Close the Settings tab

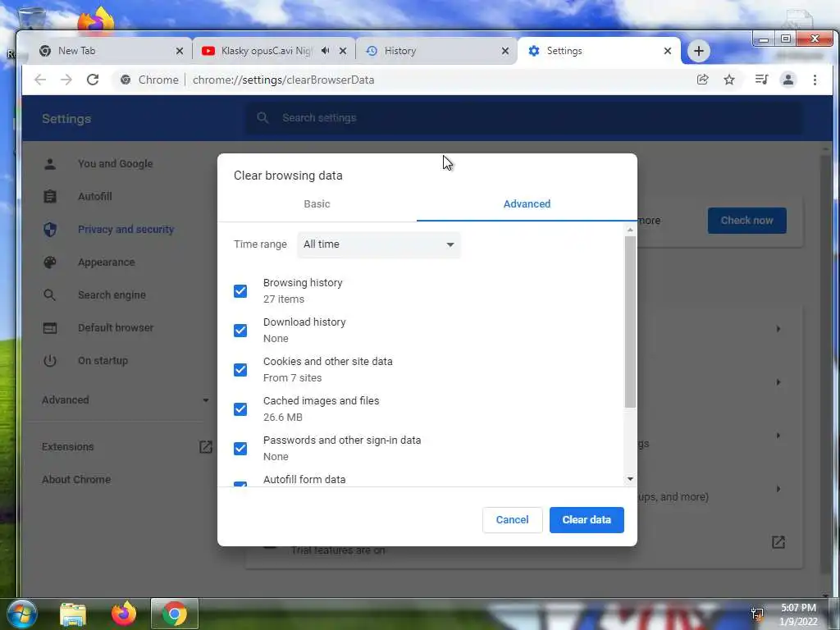(668, 51)
